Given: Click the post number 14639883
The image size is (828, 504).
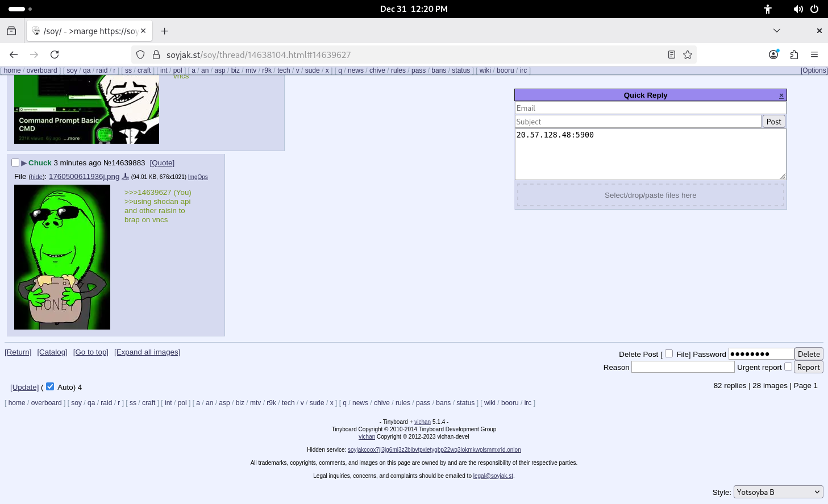Looking at the screenshot, I should 128,163.
